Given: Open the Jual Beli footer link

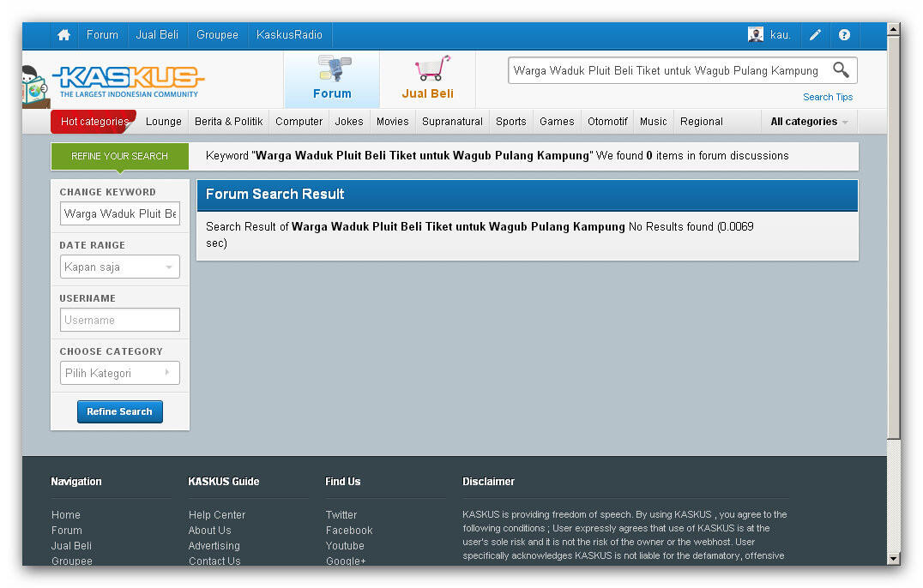Looking at the screenshot, I should tap(71, 546).
